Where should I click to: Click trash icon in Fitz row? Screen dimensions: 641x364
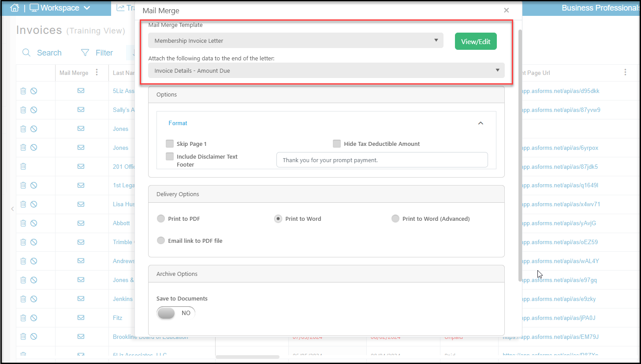pos(23,318)
